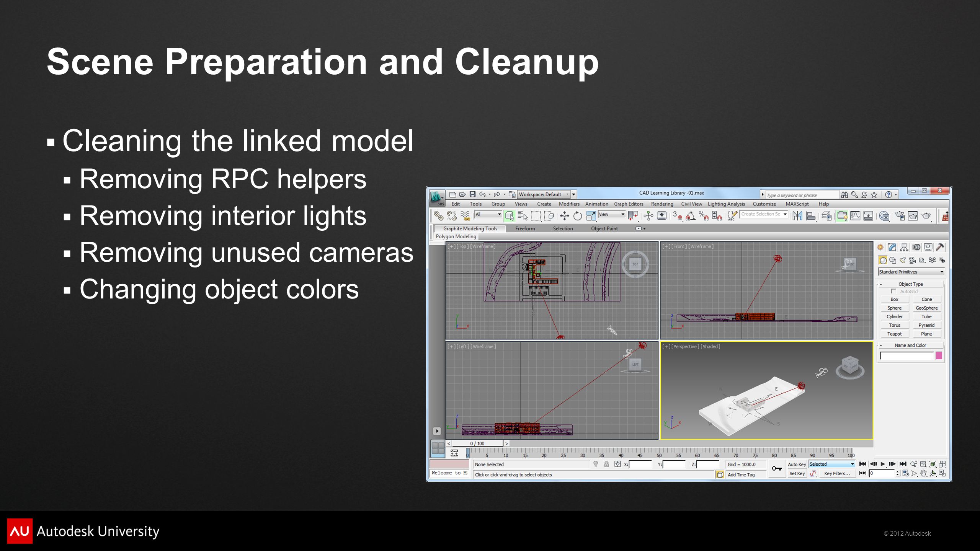Image resolution: width=980 pixels, height=551 pixels.
Task: Click the Select and Link tool
Action: [438, 216]
